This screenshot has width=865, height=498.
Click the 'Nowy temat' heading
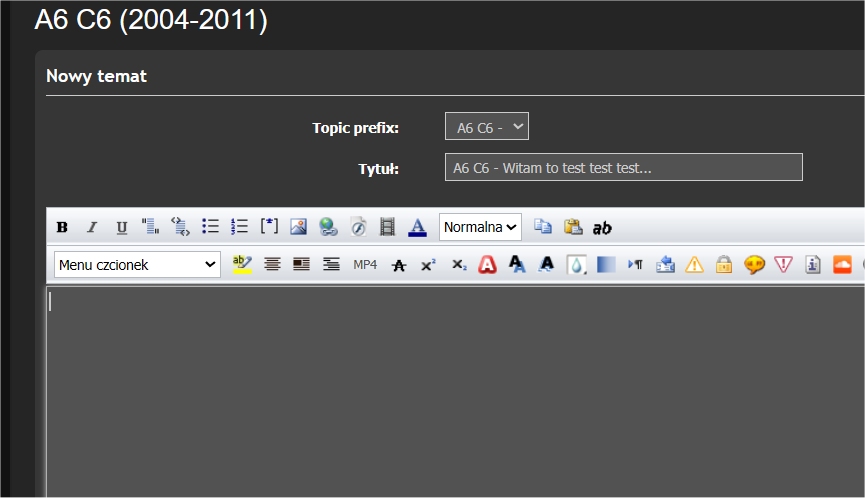(x=97, y=76)
